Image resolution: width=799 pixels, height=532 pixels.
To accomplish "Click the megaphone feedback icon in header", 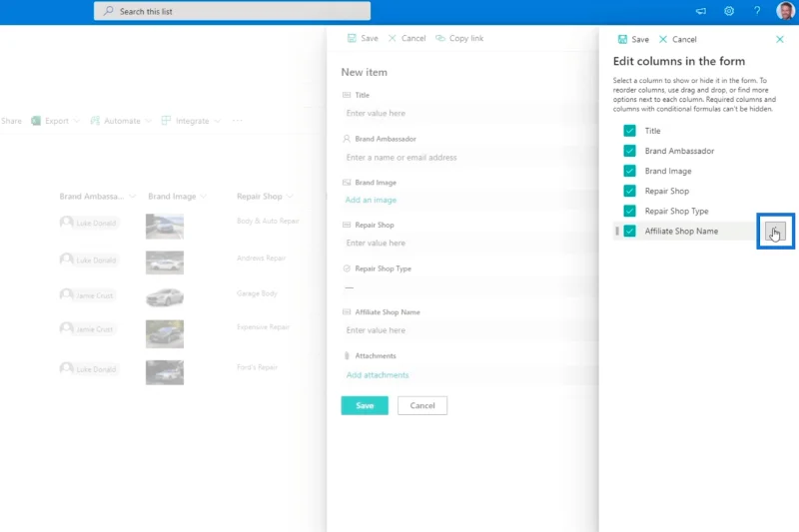I will pos(701,11).
